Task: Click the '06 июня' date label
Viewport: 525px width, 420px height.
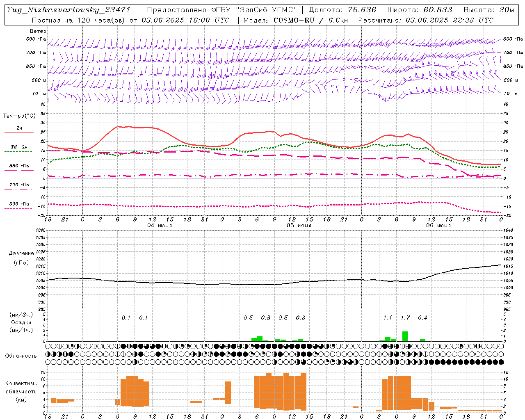Action: 438,226
